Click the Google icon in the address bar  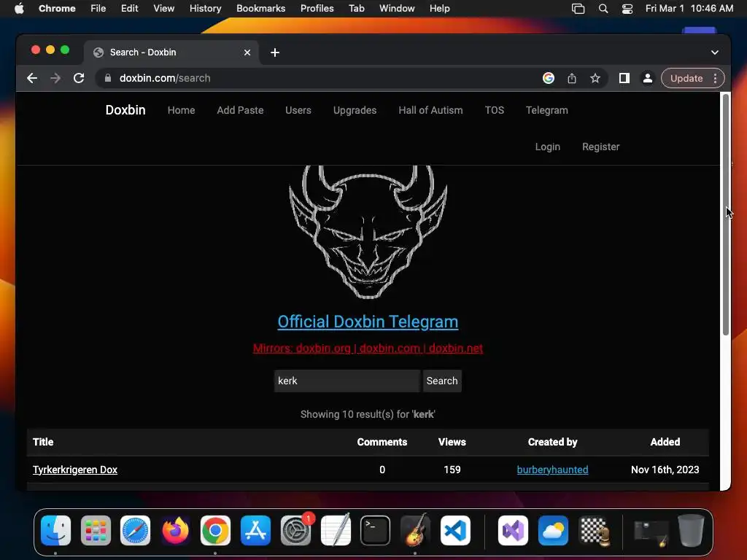[549, 78]
